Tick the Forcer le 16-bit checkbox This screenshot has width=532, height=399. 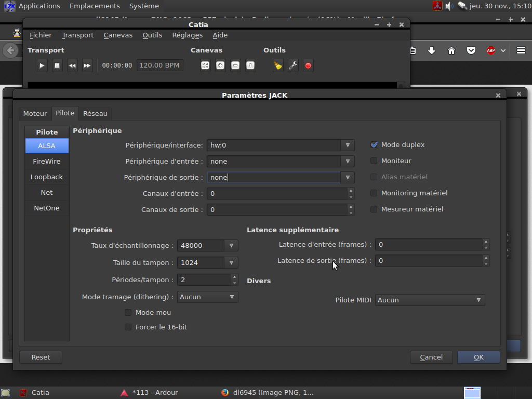(128, 327)
